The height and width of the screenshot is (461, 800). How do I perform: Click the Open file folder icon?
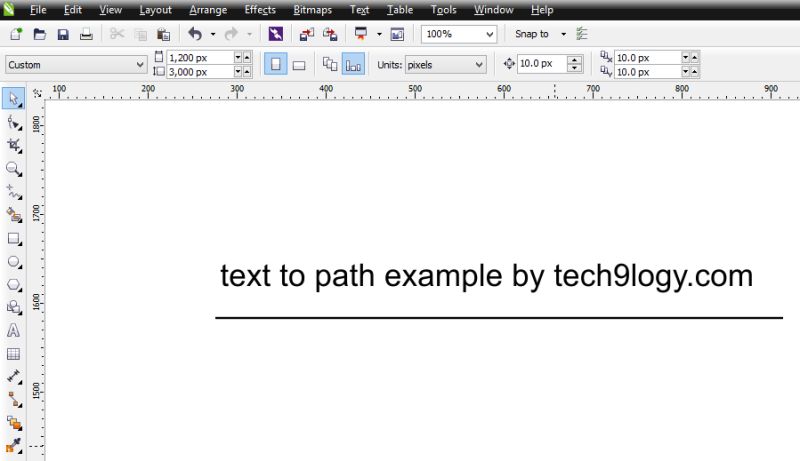39,34
